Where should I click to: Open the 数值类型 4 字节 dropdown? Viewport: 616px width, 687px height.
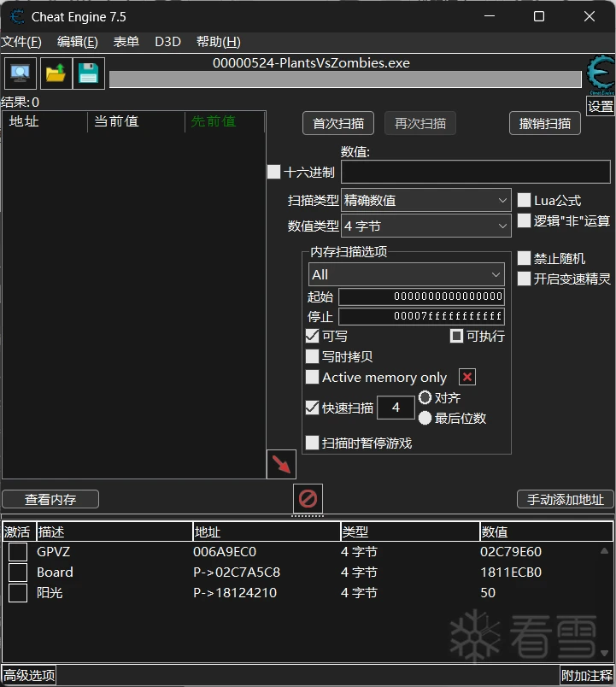coord(425,226)
